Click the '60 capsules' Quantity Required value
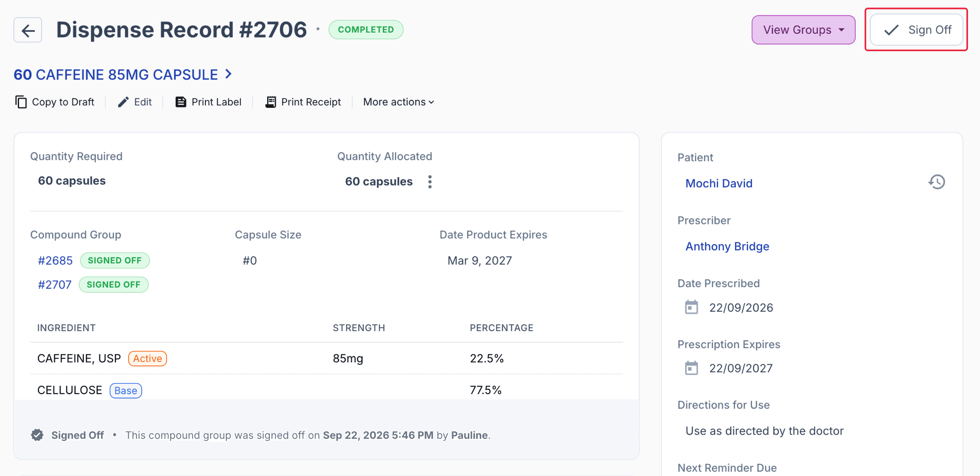Image resolution: width=980 pixels, height=476 pixels. 72,181
